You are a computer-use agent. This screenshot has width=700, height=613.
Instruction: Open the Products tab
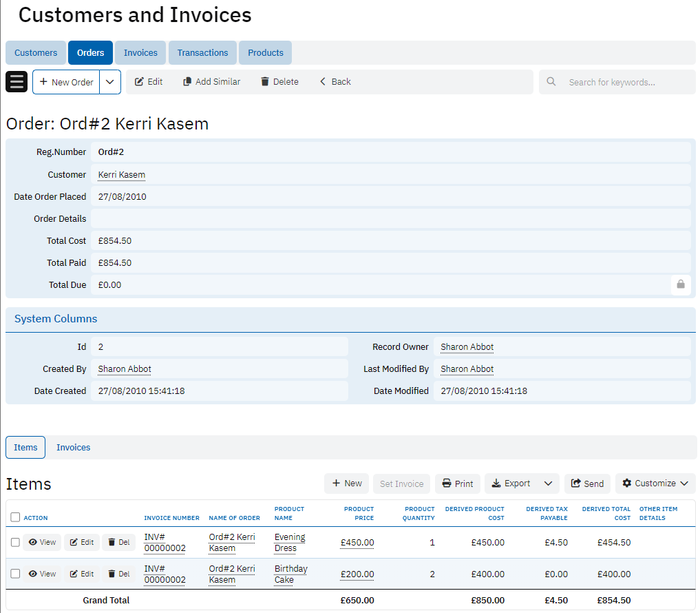click(x=266, y=53)
